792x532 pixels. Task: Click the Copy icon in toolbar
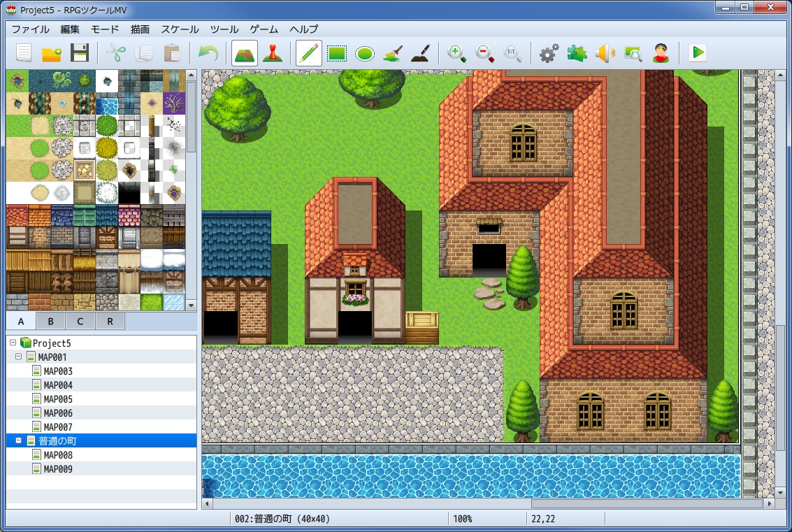(144, 52)
